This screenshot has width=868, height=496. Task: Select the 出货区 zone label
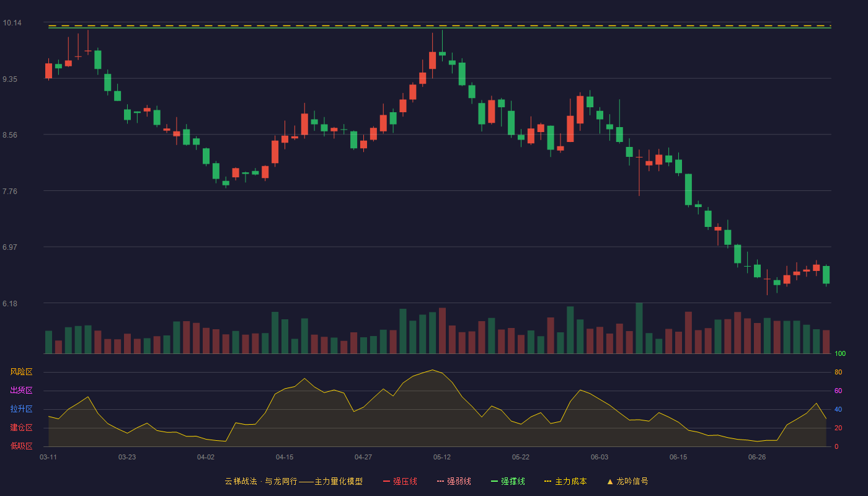21,391
